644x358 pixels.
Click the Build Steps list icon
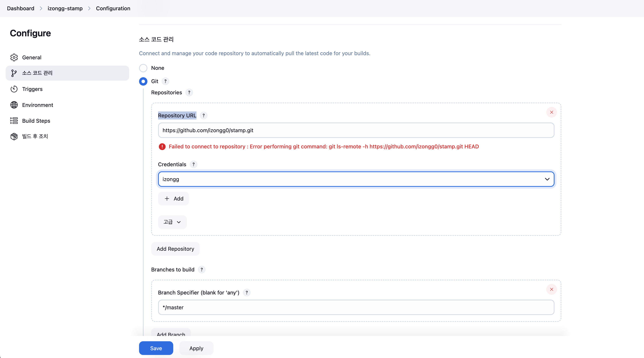(x=14, y=121)
